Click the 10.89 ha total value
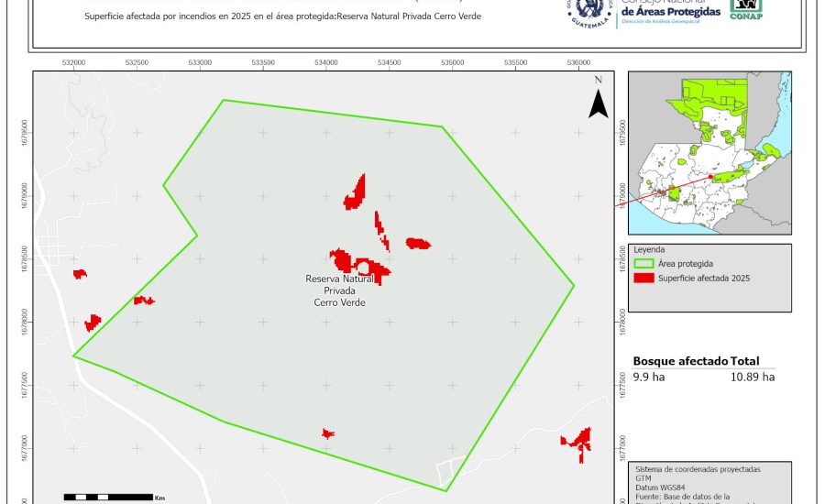 [752, 377]
